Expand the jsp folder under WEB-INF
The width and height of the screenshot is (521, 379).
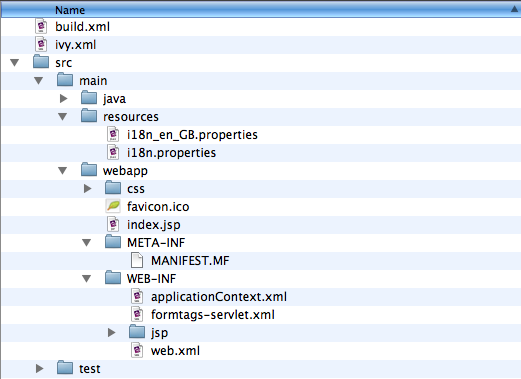[x=111, y=332]
